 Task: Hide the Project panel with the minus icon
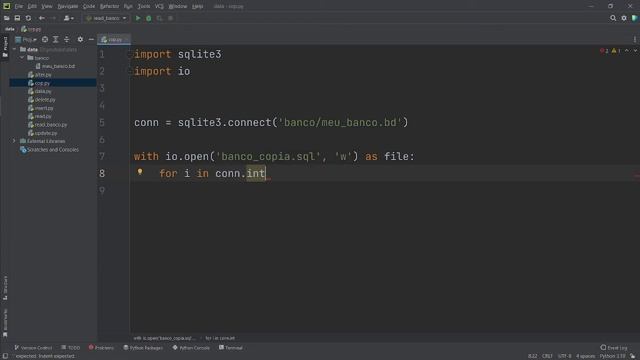click(91, 40)
